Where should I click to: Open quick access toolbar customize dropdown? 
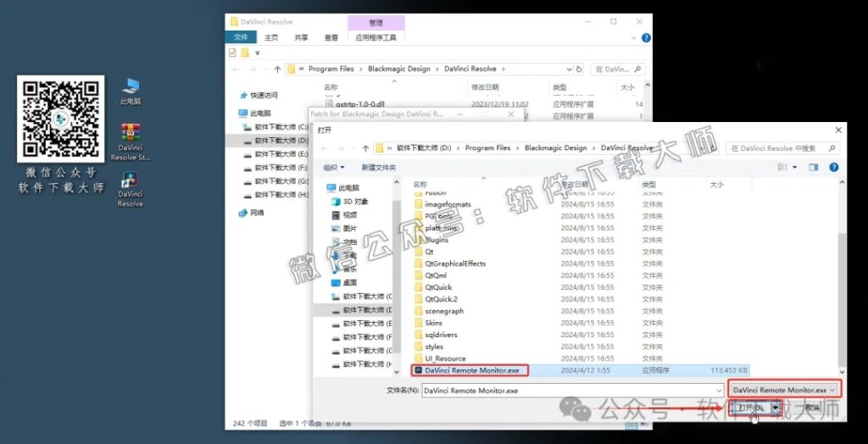[x=258, y=53]
